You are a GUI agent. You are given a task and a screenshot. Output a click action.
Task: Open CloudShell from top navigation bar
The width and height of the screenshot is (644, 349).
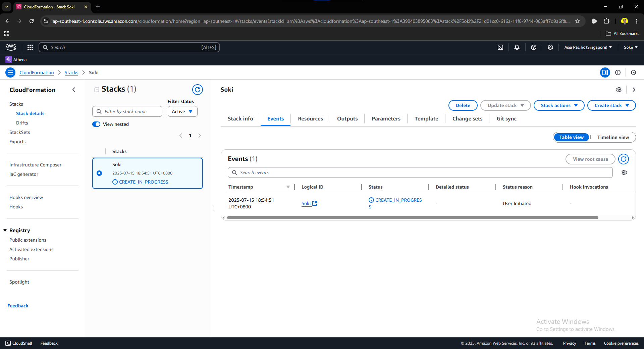coord(500,47)
